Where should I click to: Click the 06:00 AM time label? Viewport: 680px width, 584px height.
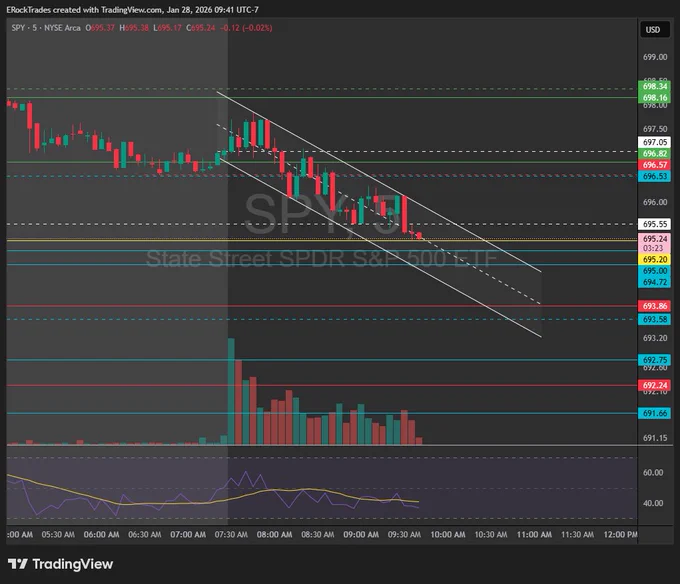[x=101, y=535]
